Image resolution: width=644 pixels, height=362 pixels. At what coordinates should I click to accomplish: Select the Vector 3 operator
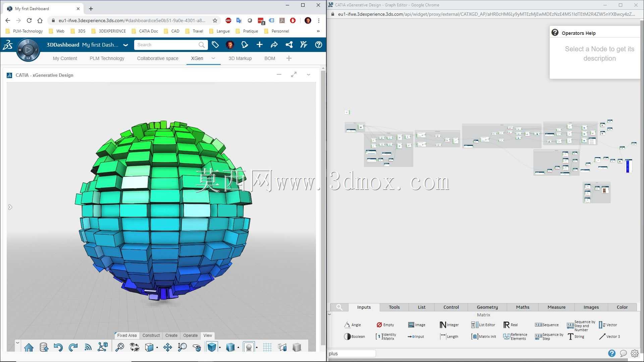click(x=609, y=337)
